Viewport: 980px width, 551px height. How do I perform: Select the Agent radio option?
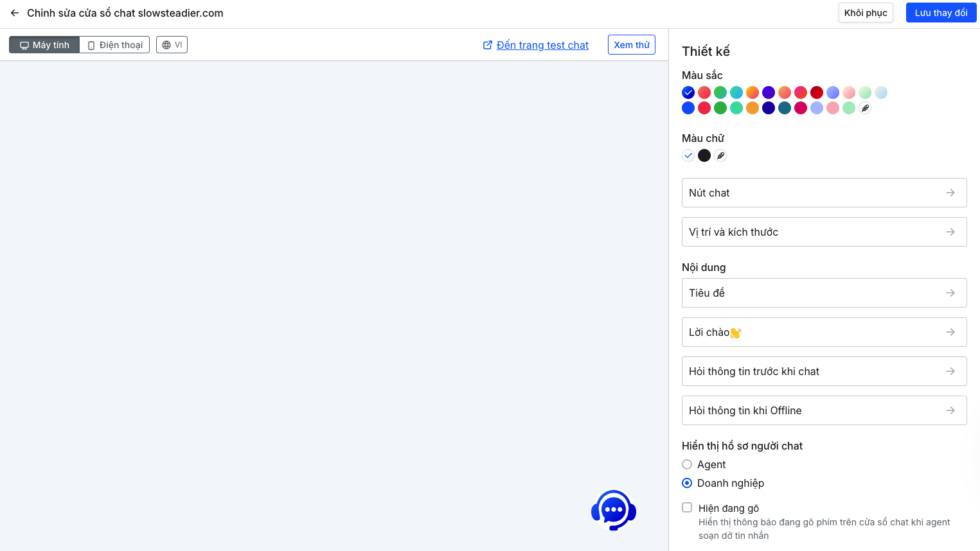(x=687, y=464)
